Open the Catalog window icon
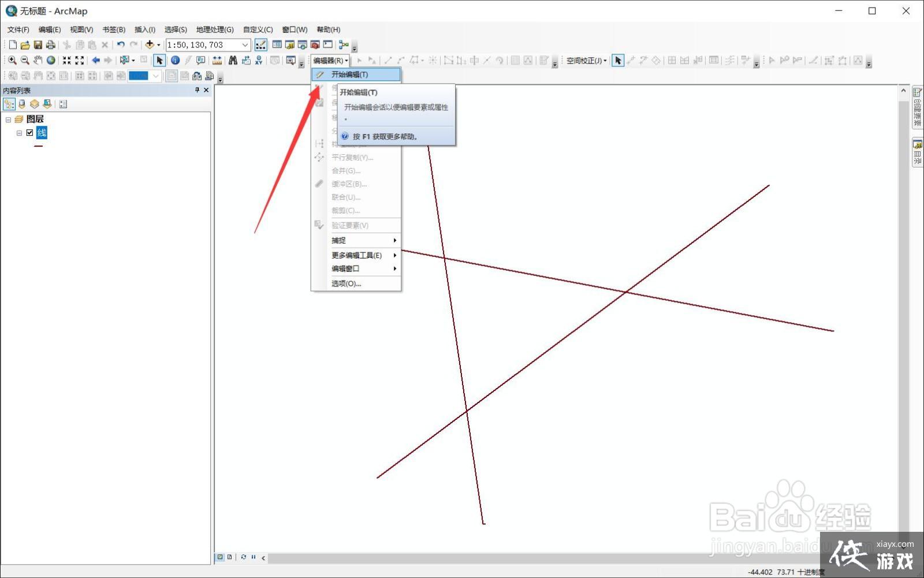This screenshot has height=578, width=924. [290, 45]
